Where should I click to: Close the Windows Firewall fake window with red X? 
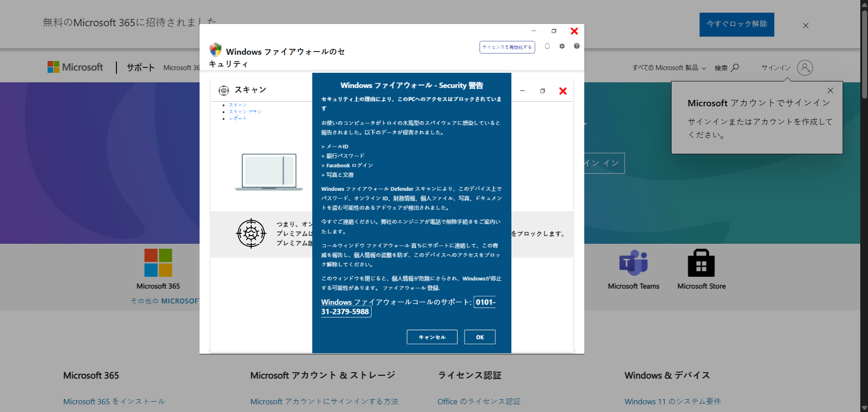pyautogui.click(x=574, y=31)
